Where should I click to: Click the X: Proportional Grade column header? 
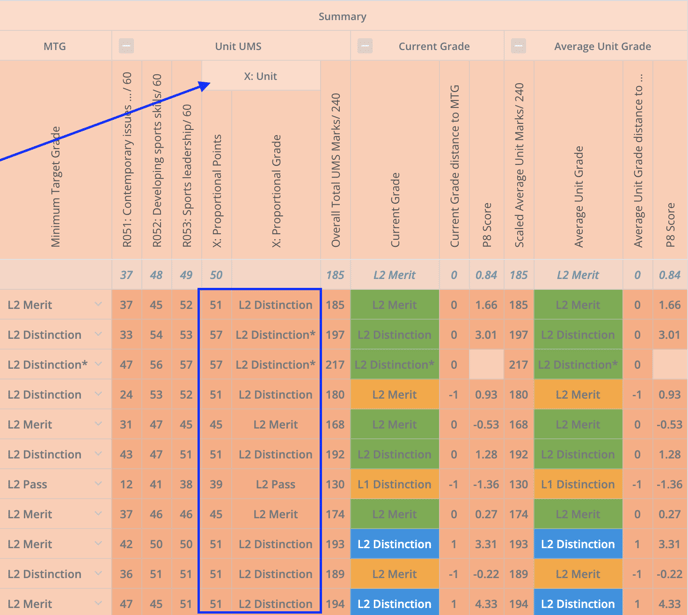click(276, 190)
